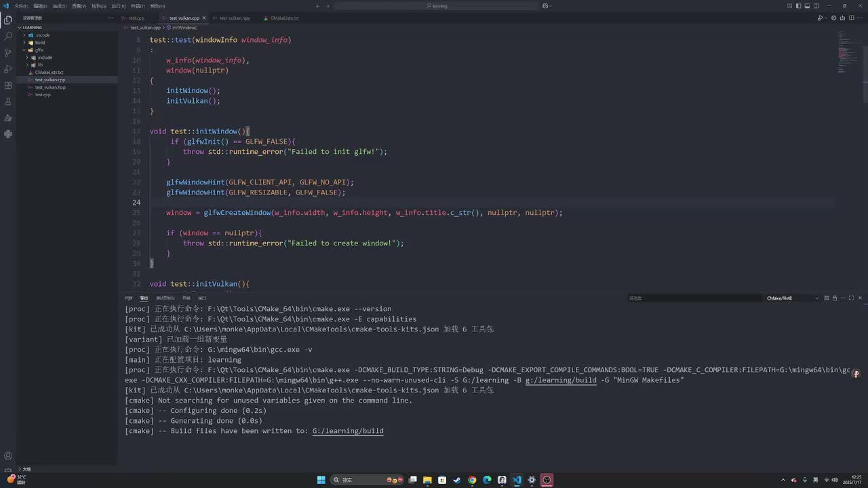The height and width of the screenshot is (488, 868).
Task: Open File Explorer from the taskbar
Action: click(x=427, y=480)
